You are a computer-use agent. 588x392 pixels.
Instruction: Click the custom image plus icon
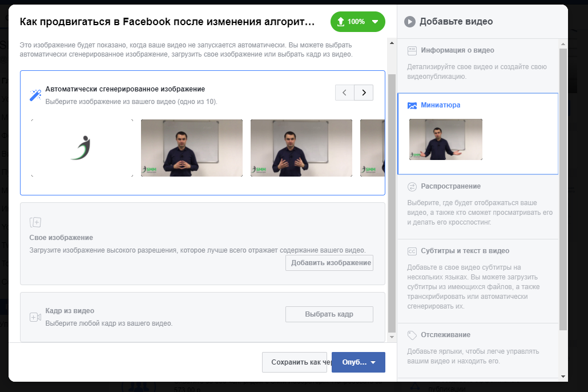click(x=35, y=222)
